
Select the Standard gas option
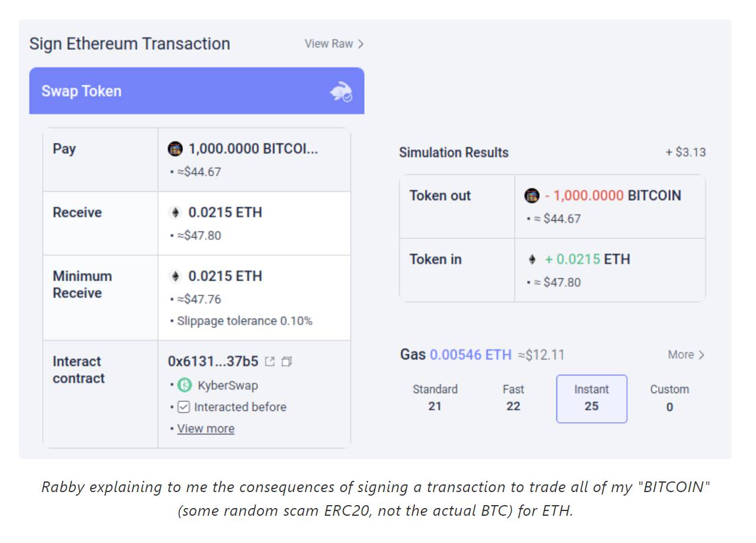pos(435,398)
